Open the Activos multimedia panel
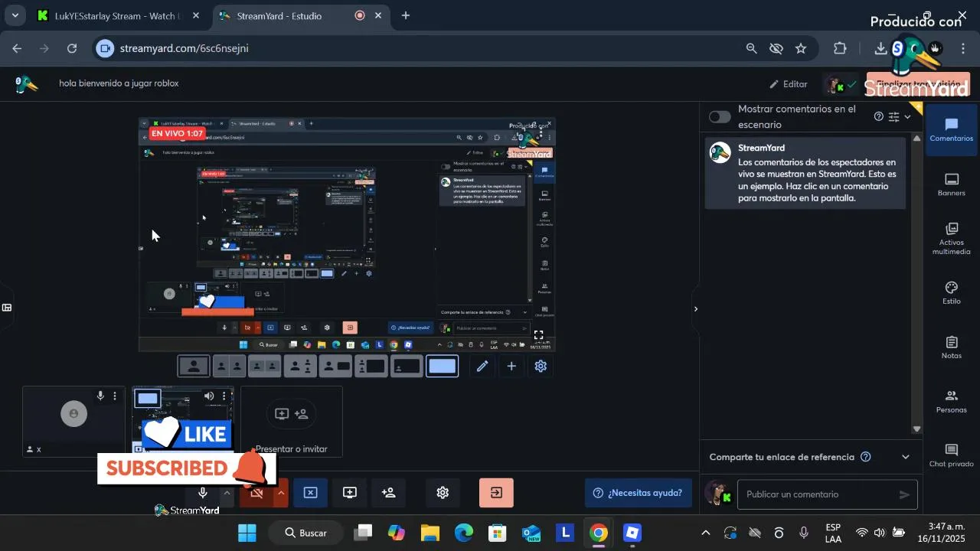Viewport: 980px width, 551px height. click(x=951, y=239)
